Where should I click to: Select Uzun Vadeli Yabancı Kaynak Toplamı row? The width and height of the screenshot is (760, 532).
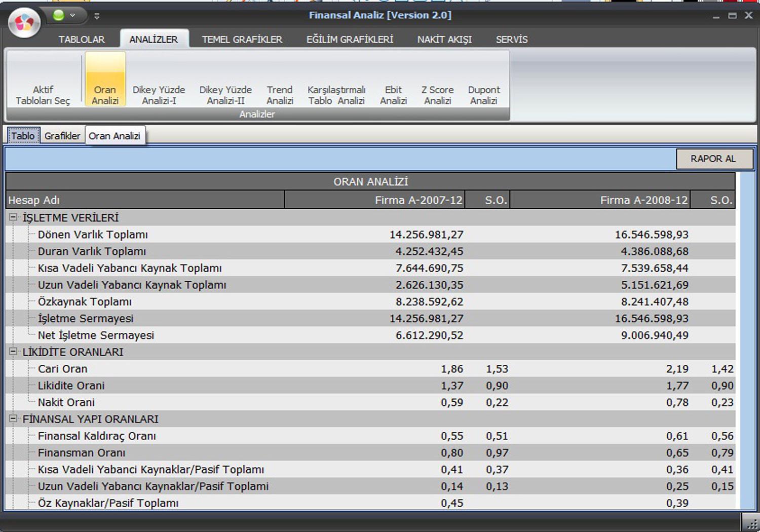pos(370,285)
